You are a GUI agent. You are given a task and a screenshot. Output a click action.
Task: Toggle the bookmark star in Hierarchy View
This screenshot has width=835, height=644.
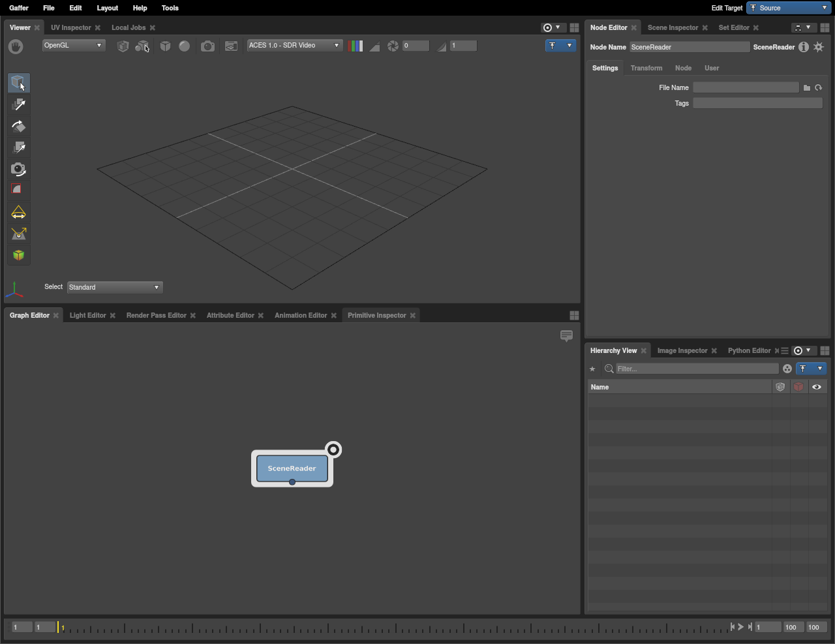coord(592,369)
